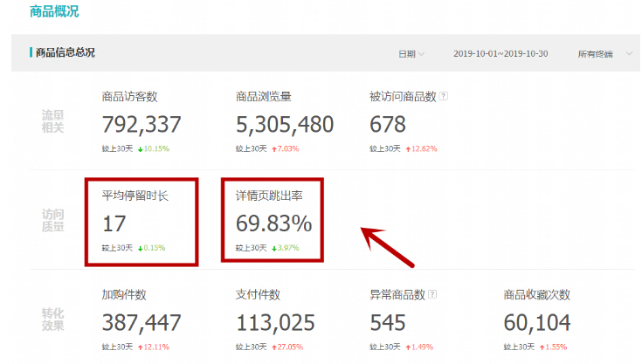The width and height of the screenshot is (642, 364).
Task: Open the date range 2019-10-01~2019-10-30 picker
Action: [x=500, y=54]
